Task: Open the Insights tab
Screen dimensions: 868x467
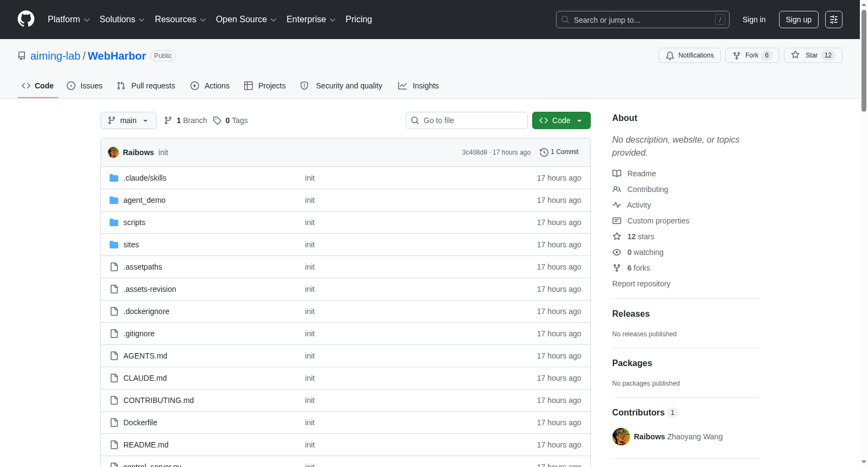Action: [418, 86]
